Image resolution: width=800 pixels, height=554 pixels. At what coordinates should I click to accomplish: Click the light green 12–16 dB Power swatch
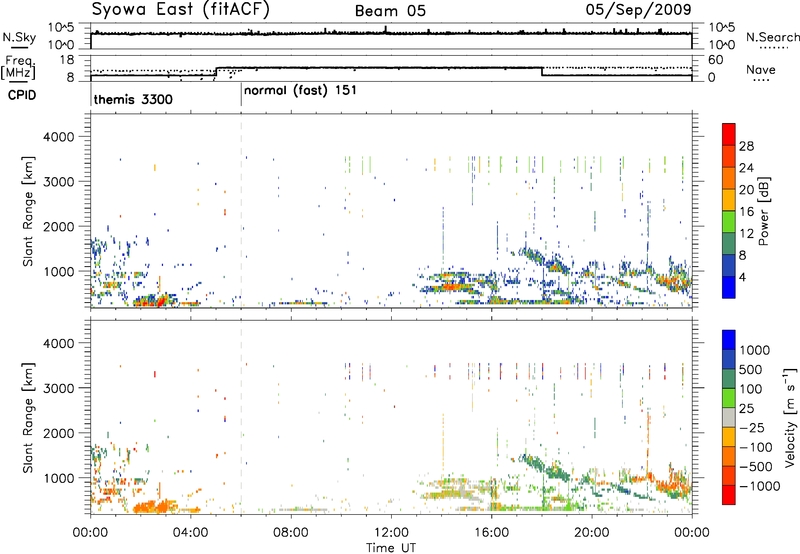[729, 222]
